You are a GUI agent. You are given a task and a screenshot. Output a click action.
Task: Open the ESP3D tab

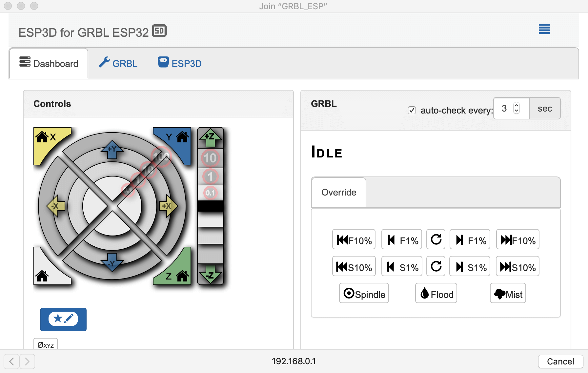tap(180, 63)
